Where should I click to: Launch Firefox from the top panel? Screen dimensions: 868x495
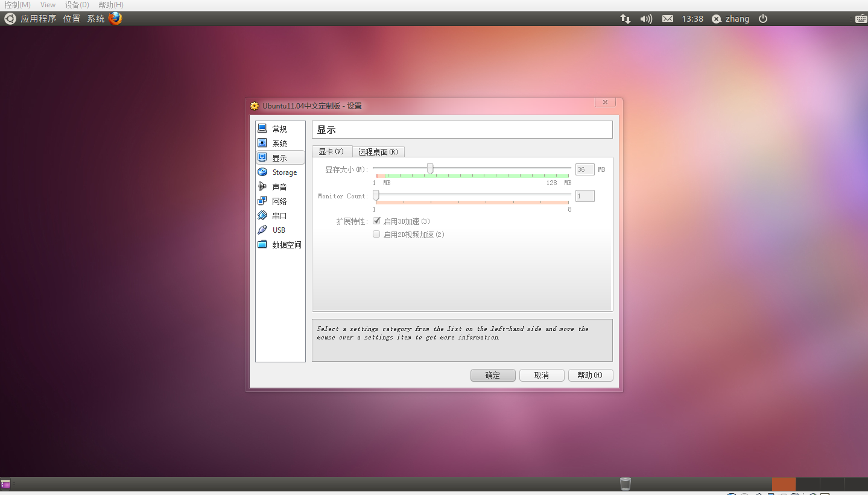pyautogui.click(x=115, y=18)
